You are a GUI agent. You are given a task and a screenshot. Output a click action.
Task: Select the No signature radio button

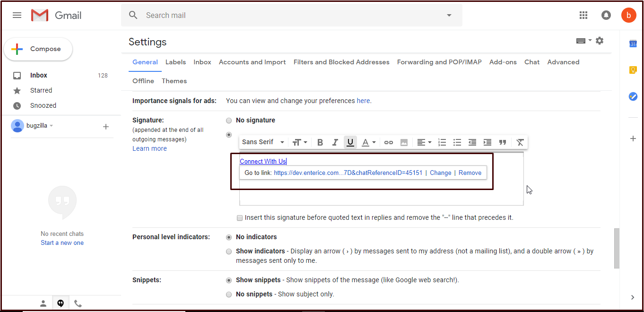point(229,121)
